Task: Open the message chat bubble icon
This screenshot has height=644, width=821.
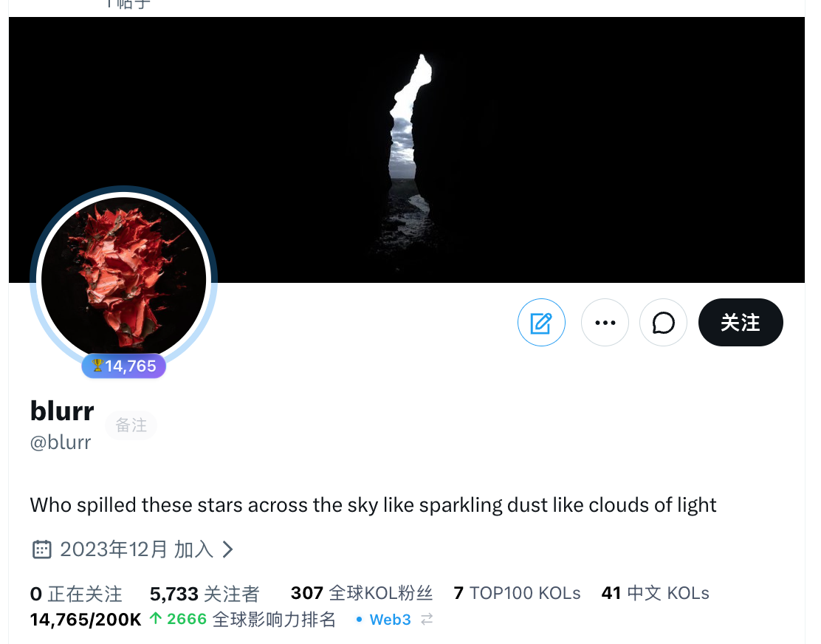Action: pos(664,323)
